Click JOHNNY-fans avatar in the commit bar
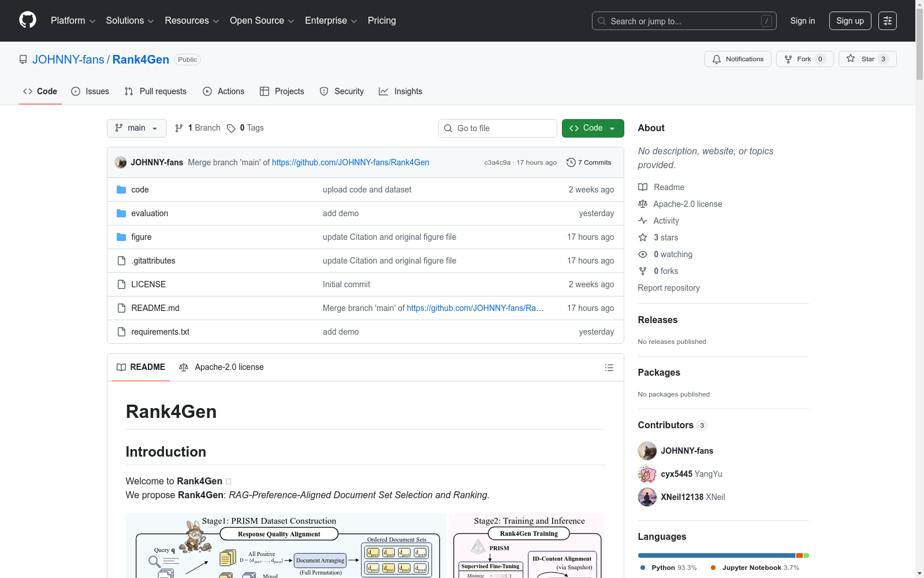Image resolution: width=924 pixels, height=578 pixels. pos(121,162)
